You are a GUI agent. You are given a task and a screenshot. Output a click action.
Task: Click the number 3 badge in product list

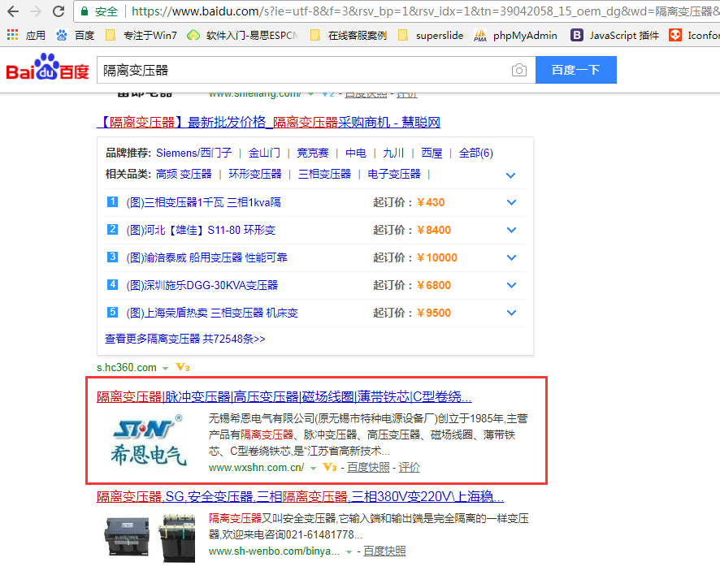tap(112, 257)
